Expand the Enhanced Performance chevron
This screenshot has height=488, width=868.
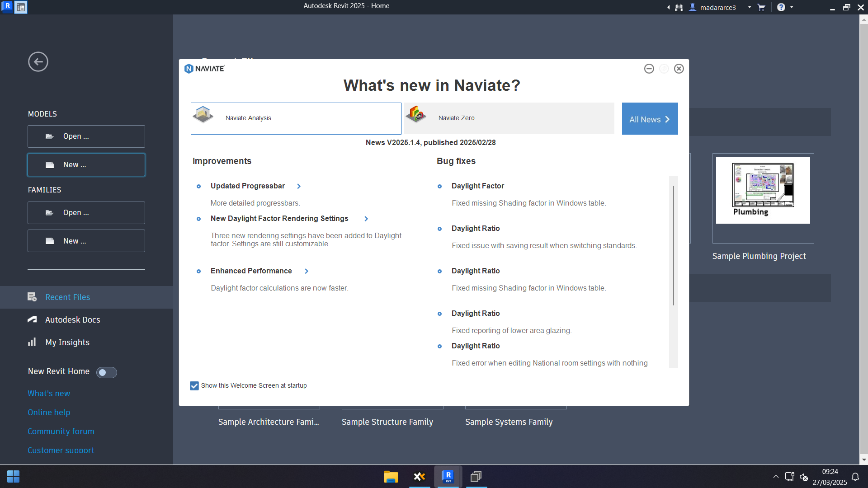click(307, 271)
